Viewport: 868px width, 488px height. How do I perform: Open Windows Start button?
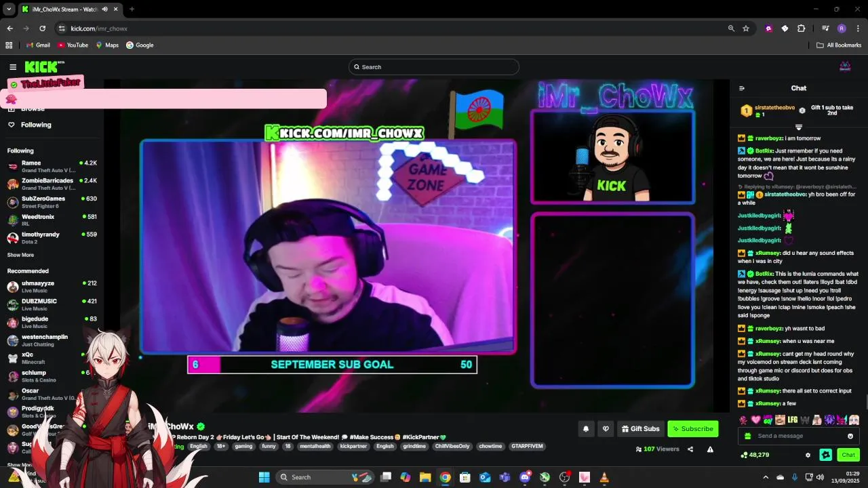click(x=264, y=477)
